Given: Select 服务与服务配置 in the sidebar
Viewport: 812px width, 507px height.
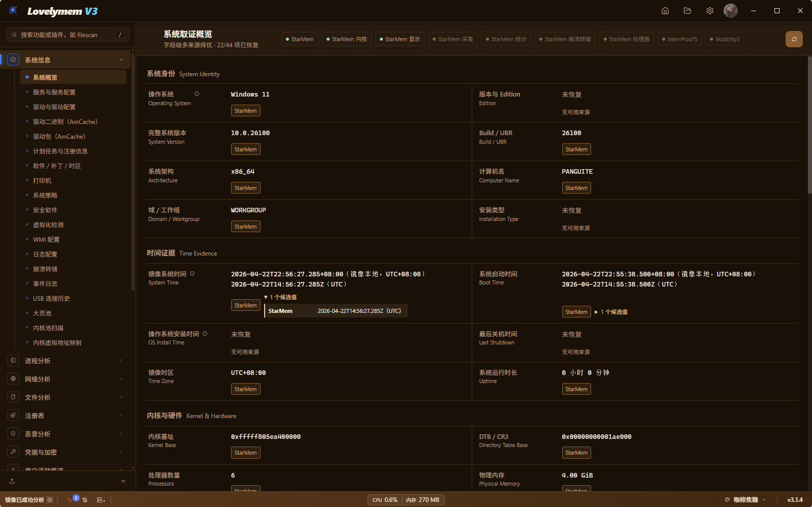Looking at the screenshot, I should (54, 92).
